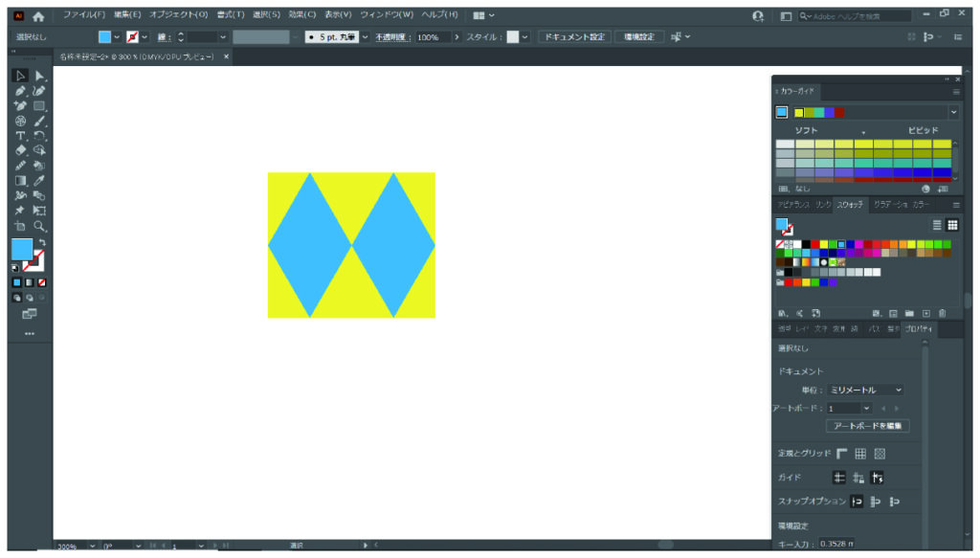980x558 pixels.
Task: Change screen mode icon in toolbar
Action: (30, 314)
